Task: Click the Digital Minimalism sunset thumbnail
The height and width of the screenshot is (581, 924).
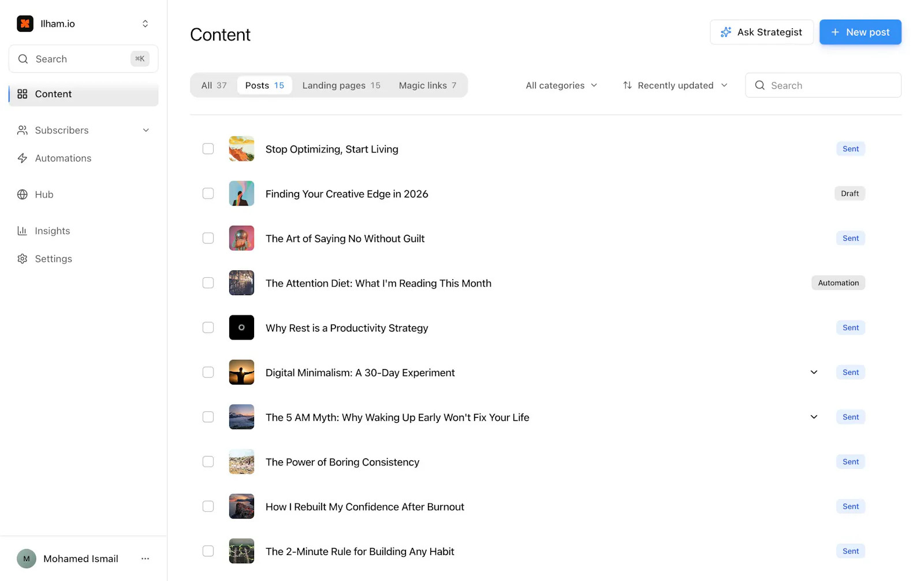Action: tap(241, 373)
